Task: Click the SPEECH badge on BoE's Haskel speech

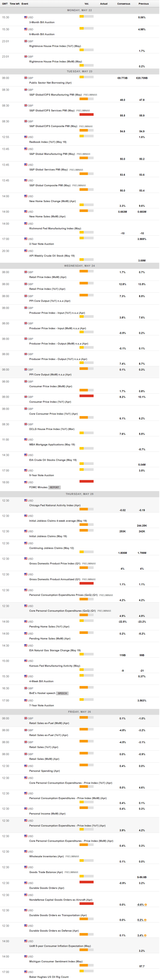Action: coord(62,693)
